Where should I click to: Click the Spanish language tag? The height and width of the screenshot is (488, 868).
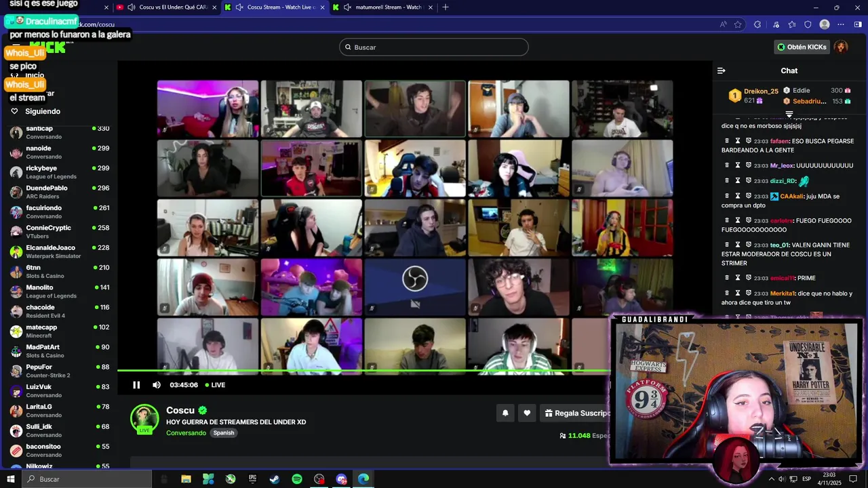[x=223, y=433]
